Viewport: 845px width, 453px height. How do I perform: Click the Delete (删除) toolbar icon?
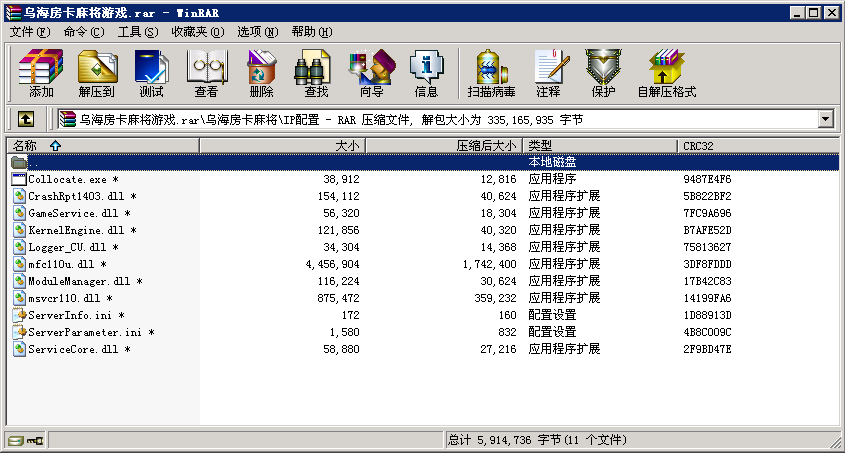(x=261, y=73)
